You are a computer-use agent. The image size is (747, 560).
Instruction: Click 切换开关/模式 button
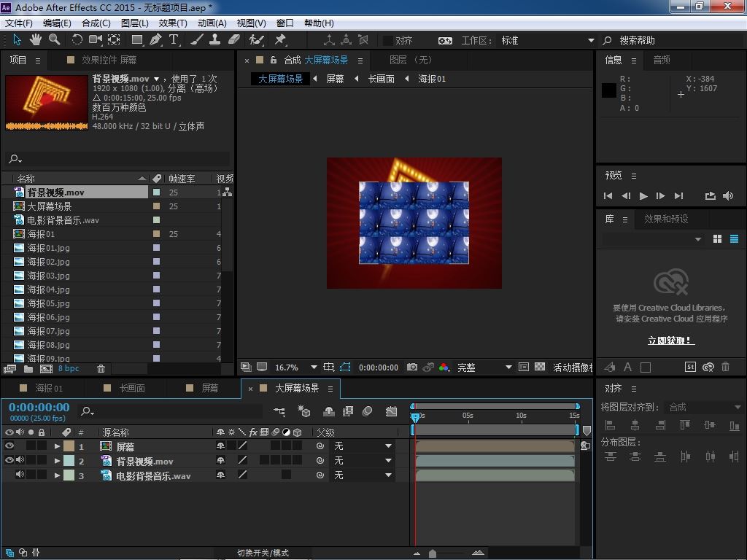coord(263,553)
